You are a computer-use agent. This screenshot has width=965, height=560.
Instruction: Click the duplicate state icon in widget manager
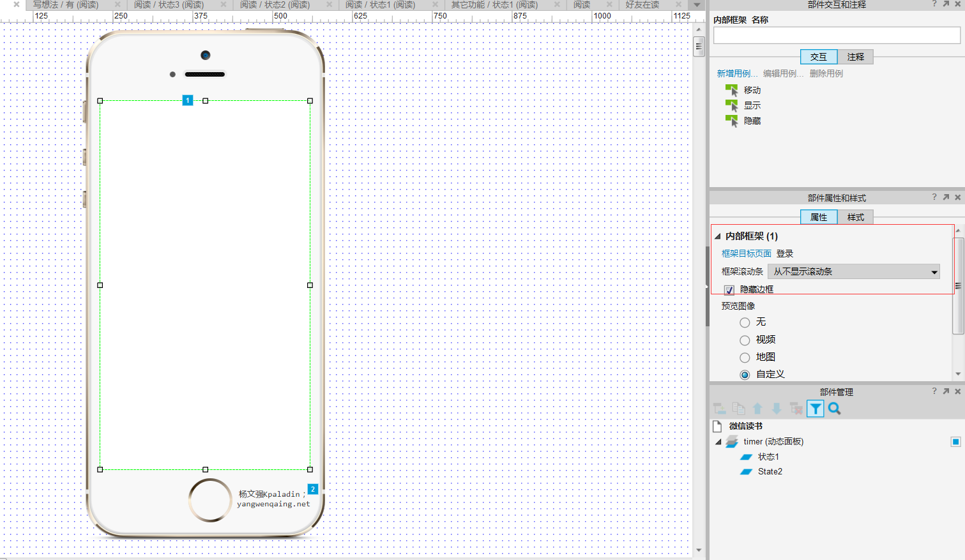739,409
